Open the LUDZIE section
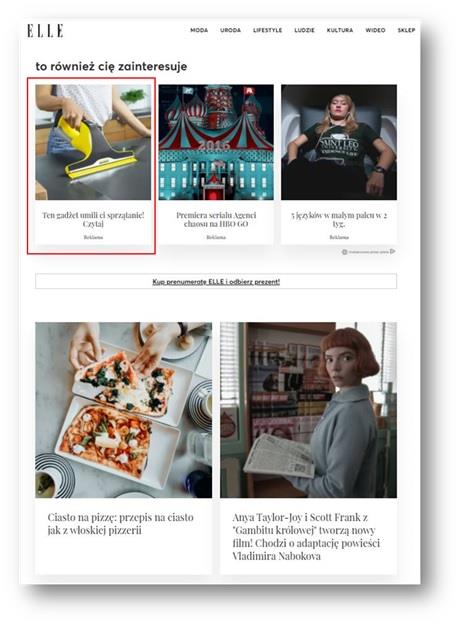 (304, 30)
